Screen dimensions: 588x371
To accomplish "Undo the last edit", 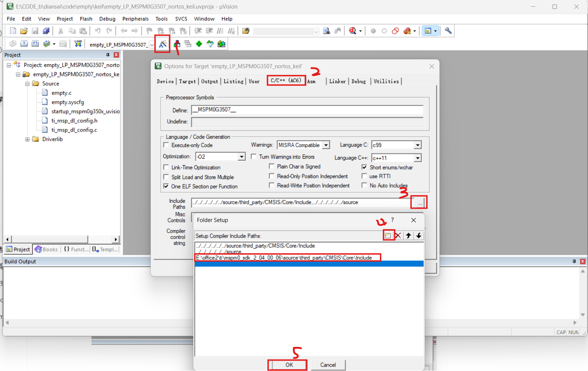I will [98, 31].
